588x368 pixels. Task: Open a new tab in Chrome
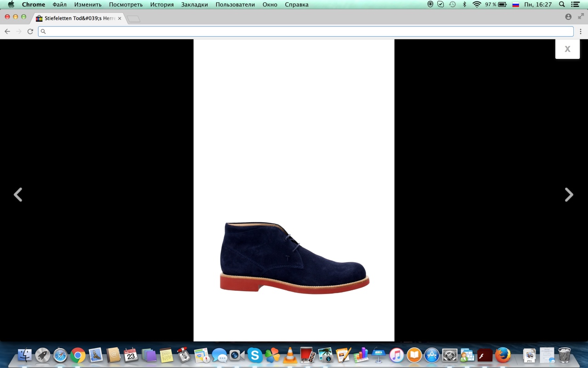pos(134,19)
